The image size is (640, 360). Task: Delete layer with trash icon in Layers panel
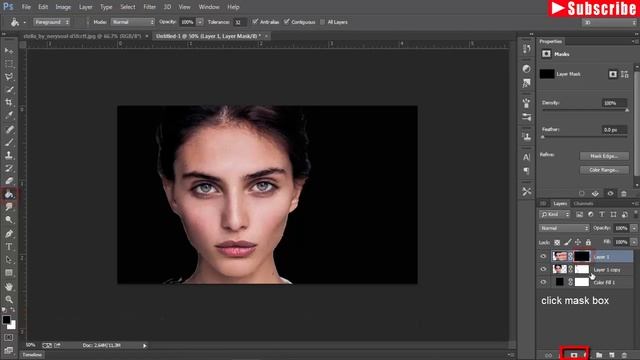tap(624, 355)
